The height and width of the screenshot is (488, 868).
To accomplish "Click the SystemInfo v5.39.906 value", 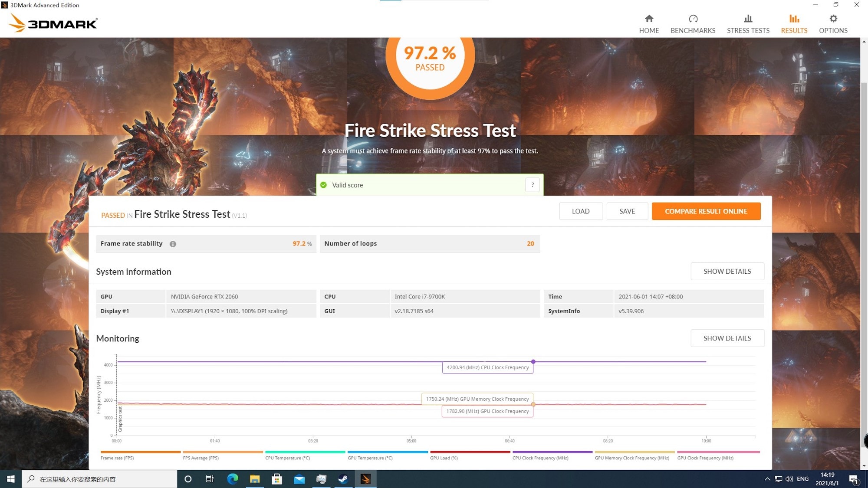I will [631, 311].
